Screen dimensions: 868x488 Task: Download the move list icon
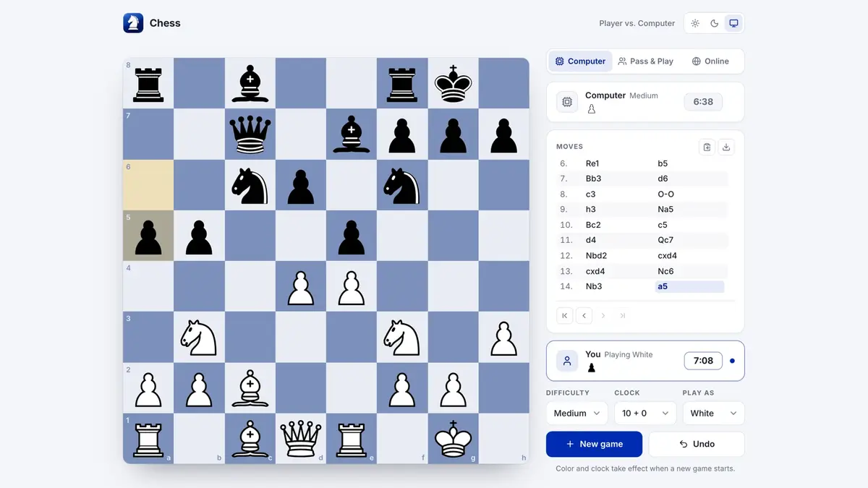pyautogui.click(x=726, y=147)
